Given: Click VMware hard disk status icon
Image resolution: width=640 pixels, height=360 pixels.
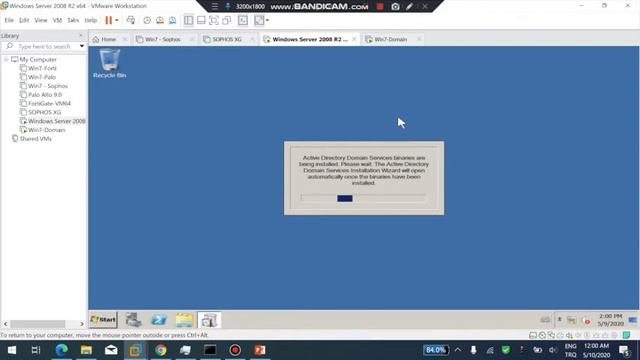Looking at the screenshot, I should [533, 335].
